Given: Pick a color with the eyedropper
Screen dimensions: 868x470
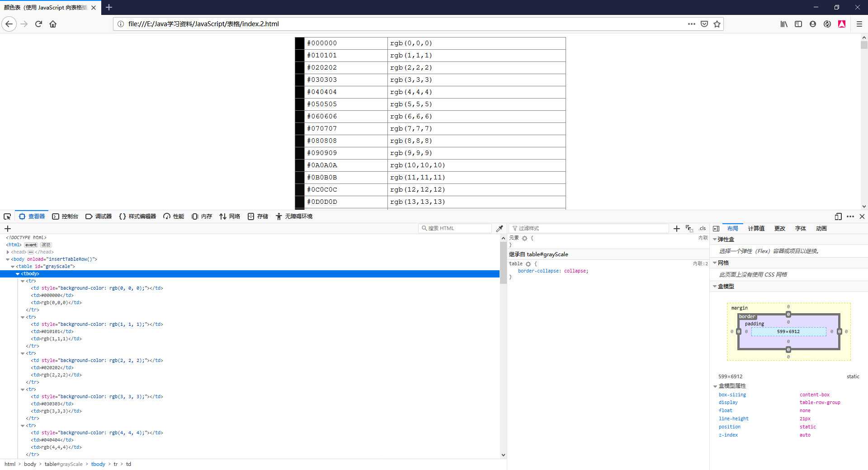Looking at the screenshot, I should click(500, 229).
